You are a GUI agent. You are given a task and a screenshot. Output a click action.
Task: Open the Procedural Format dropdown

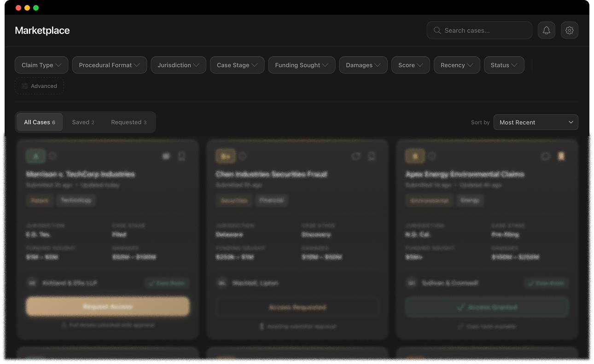point(109,65)
